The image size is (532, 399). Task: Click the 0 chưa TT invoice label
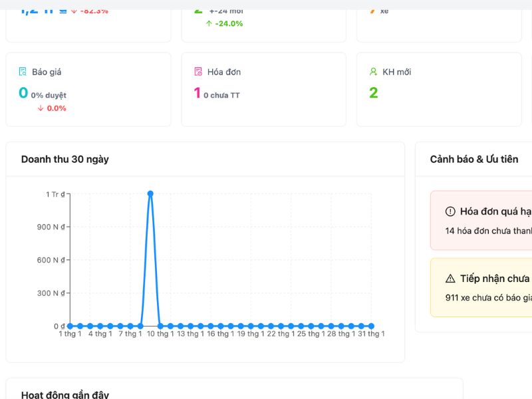pyautogui.click(x=221, y=96)
